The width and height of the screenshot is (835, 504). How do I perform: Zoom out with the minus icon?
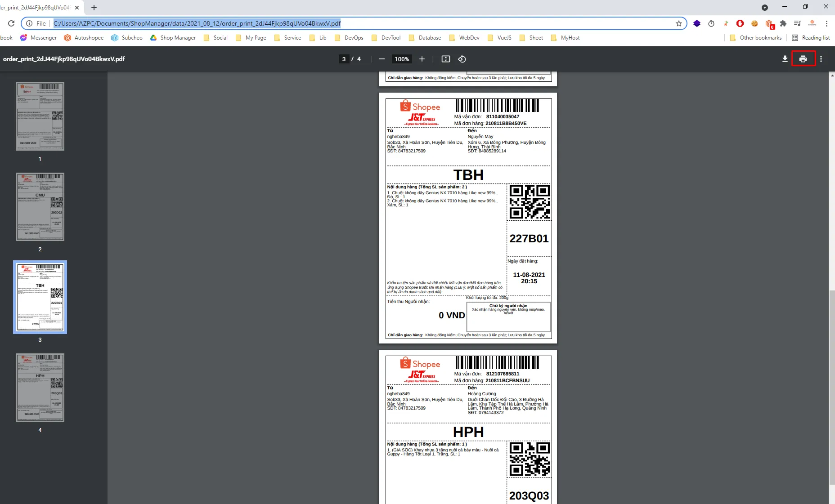pos(382,59)
